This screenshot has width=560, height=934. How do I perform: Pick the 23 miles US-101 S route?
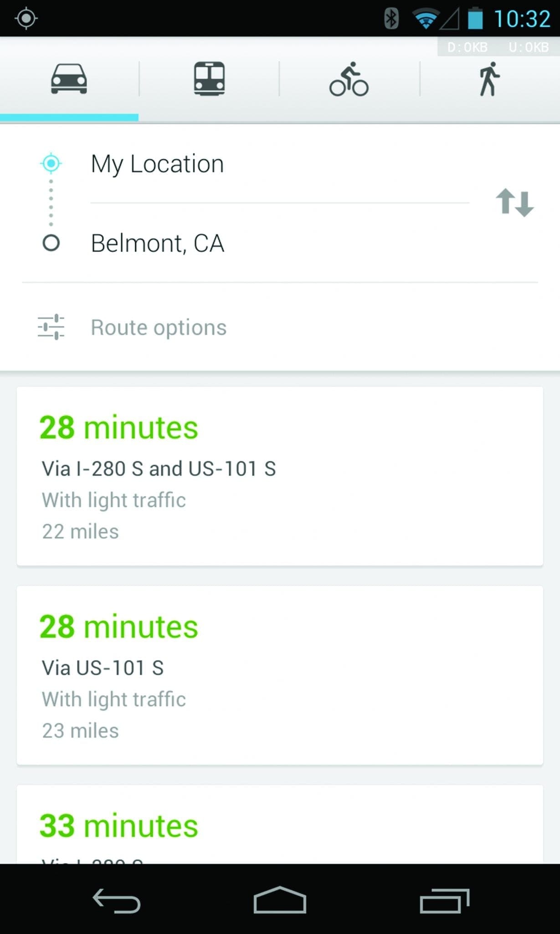pos(280,675)
